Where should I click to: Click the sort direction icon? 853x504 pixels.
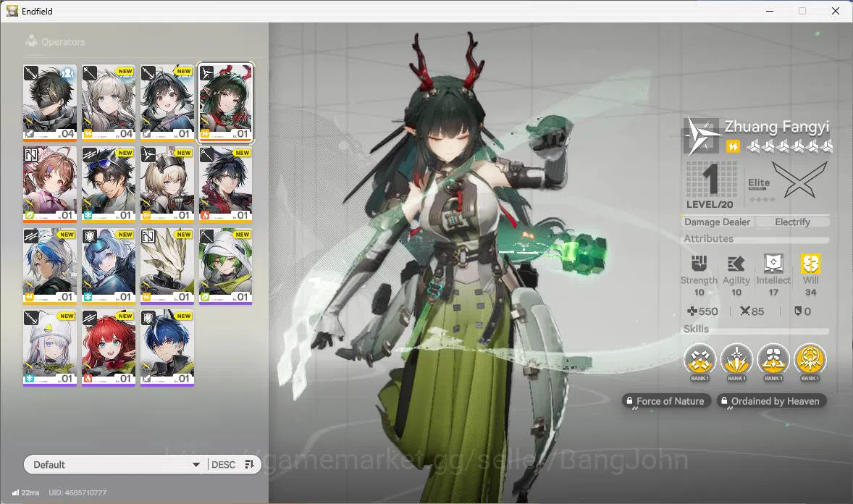pos(250,464)
